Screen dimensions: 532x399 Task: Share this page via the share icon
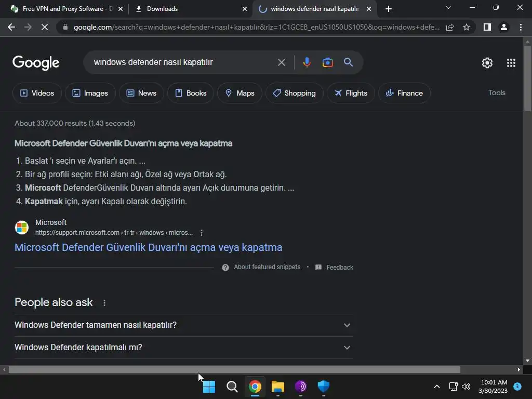pos(450,27)
